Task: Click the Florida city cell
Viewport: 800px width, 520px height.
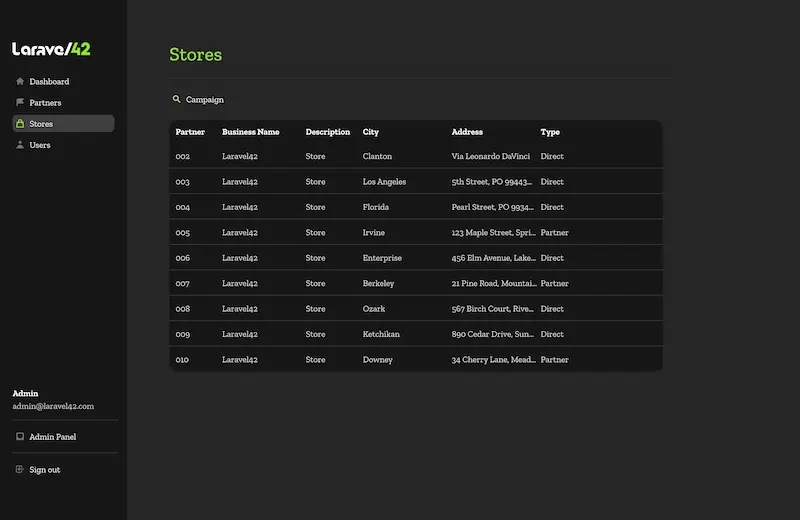Action: tap(376, 207)
